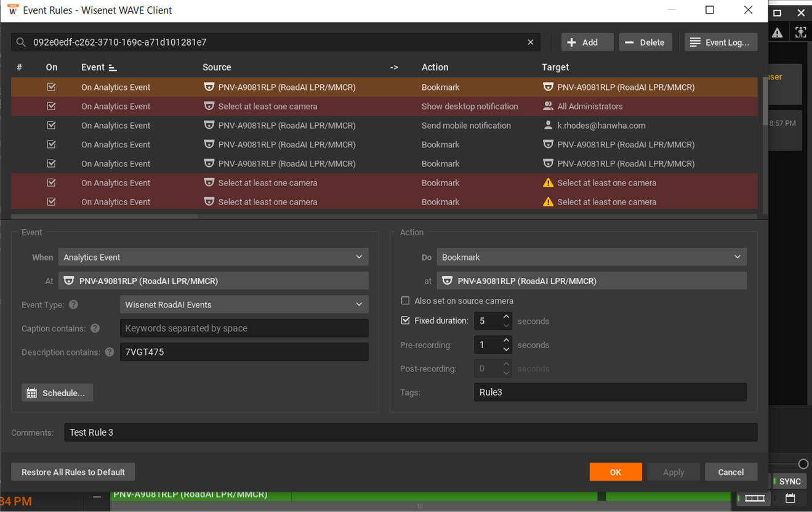Increase the Fixed duration seconds value
812x512 pixels.
click(506, 317)
